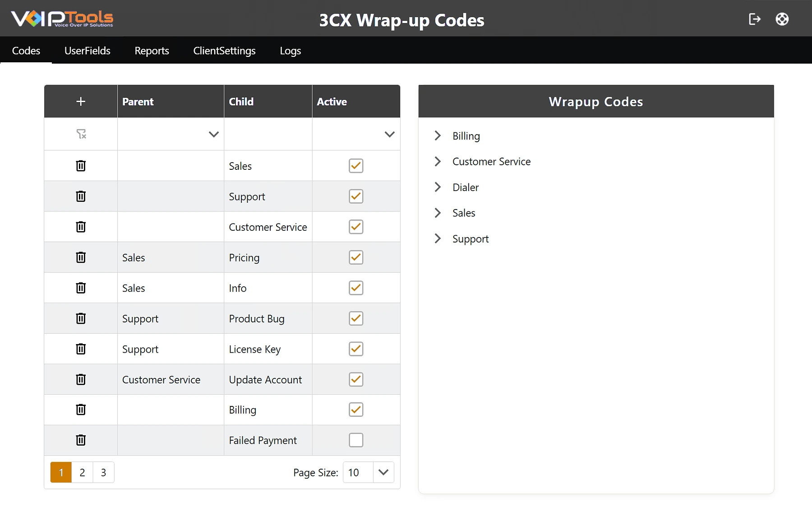Delete the Pricing row
Screen dimensions: 812x508
(81, 257)
